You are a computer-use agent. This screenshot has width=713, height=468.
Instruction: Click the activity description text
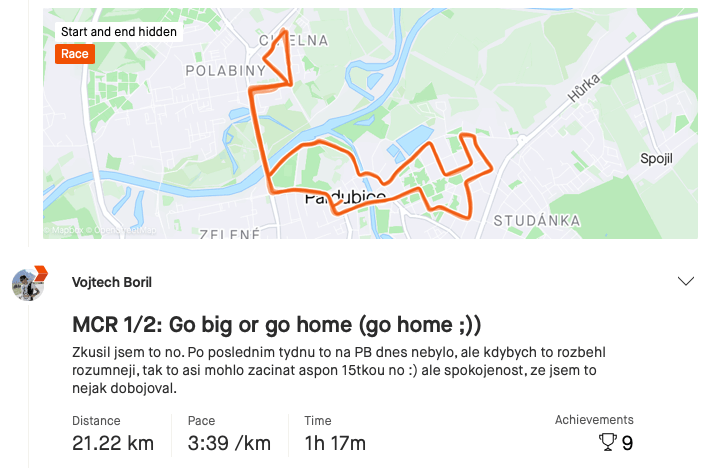(340, 372)
